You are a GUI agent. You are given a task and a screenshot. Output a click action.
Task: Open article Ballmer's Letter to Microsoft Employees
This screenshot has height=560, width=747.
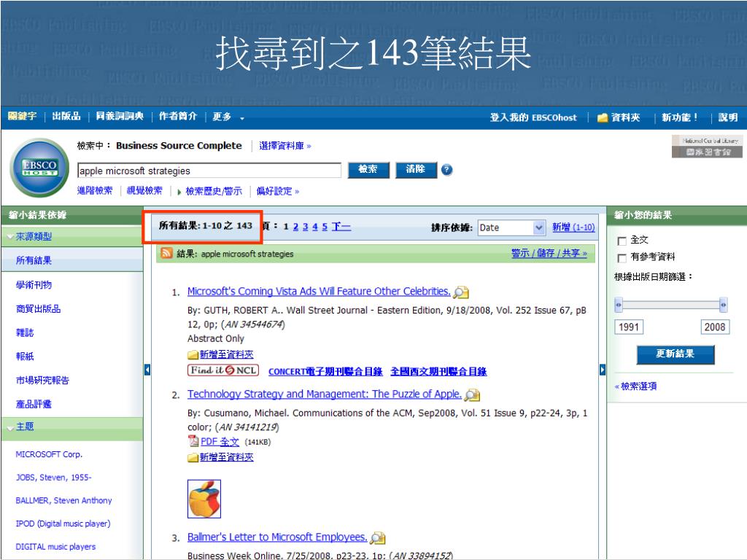coord(277,537)
